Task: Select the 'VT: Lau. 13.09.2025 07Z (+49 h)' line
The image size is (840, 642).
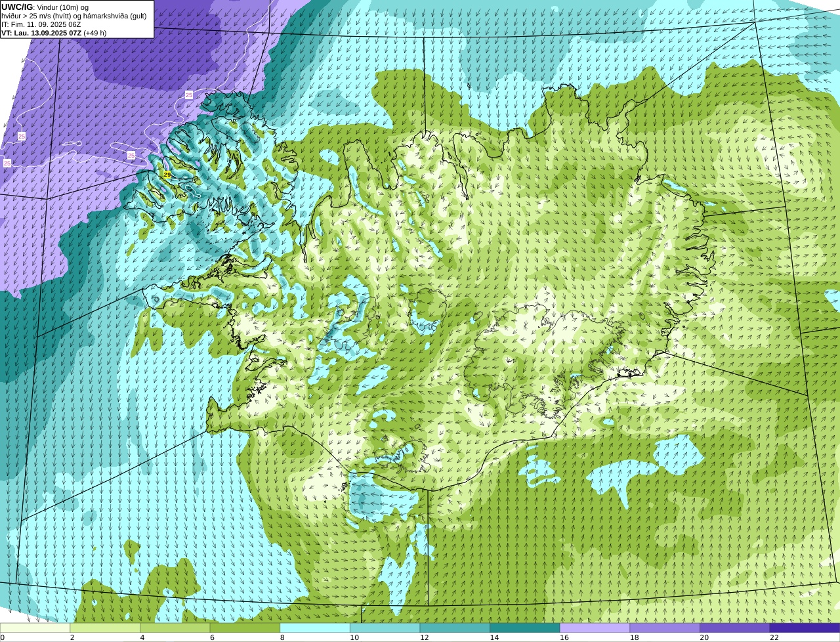Action: point(54,33)
